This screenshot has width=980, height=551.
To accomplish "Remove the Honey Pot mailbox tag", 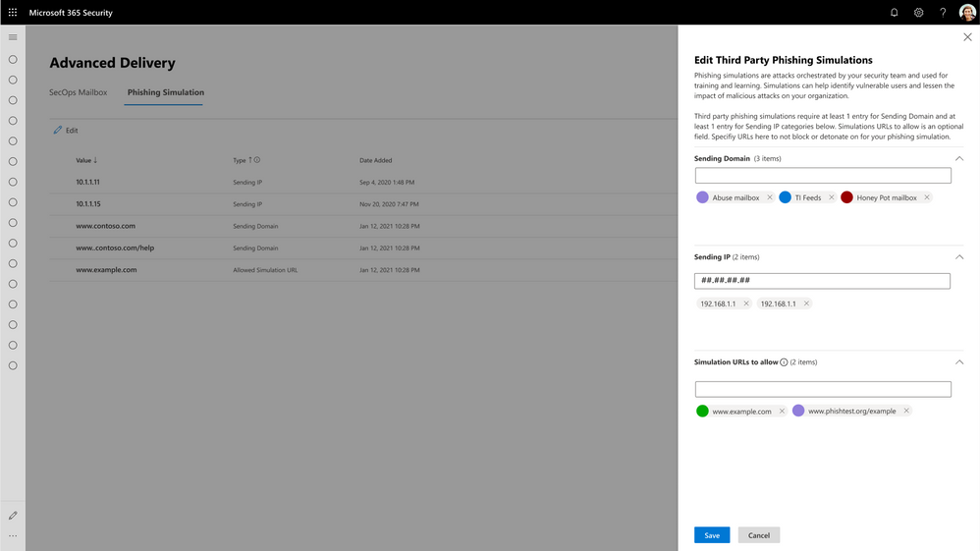I will coord(927,197).
